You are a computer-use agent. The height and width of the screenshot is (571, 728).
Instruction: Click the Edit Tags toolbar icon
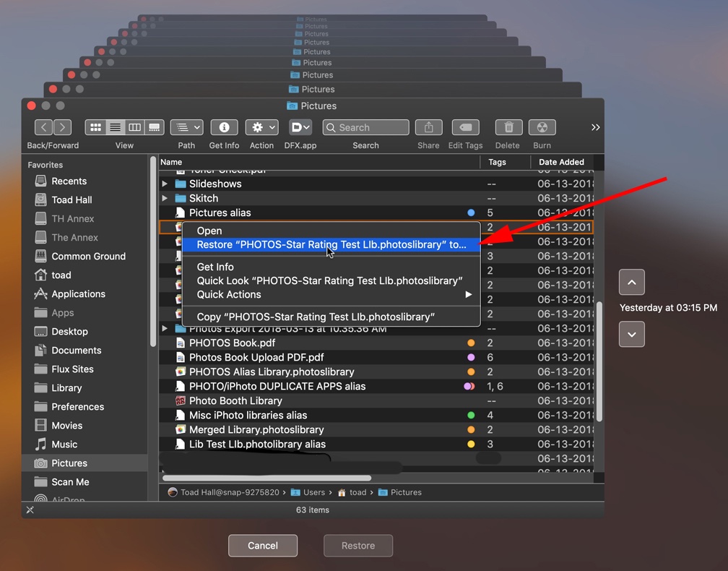tap(466, 127)
